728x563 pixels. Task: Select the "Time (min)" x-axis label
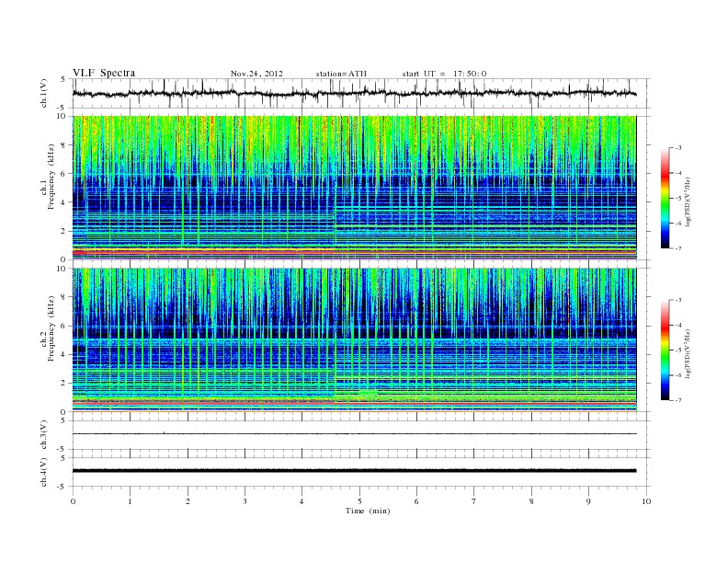(368, 511)
